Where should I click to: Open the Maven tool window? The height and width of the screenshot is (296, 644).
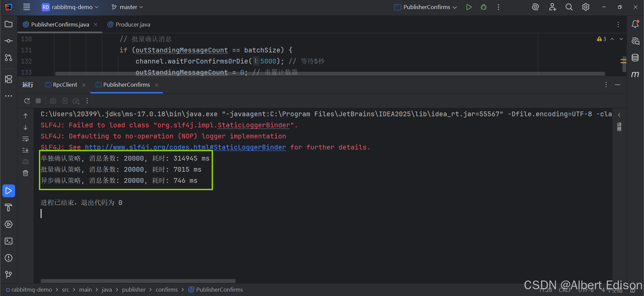coord(635,74)
